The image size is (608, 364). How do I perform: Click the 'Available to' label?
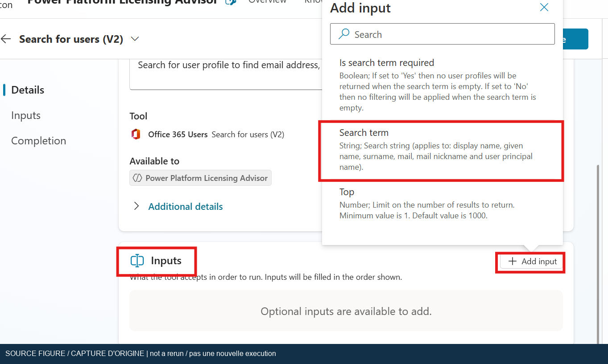pos(154,161)
